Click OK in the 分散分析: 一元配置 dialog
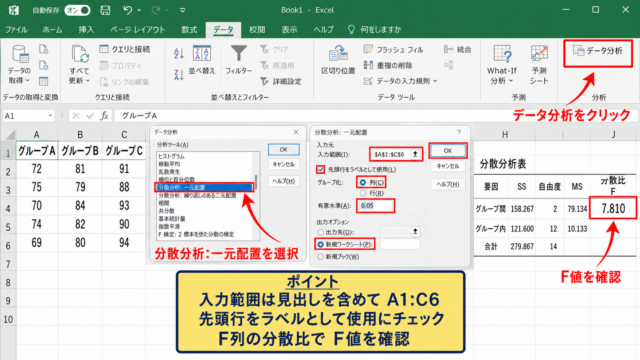The height and width of the screenshot is (360, 640). click(448, 151)
